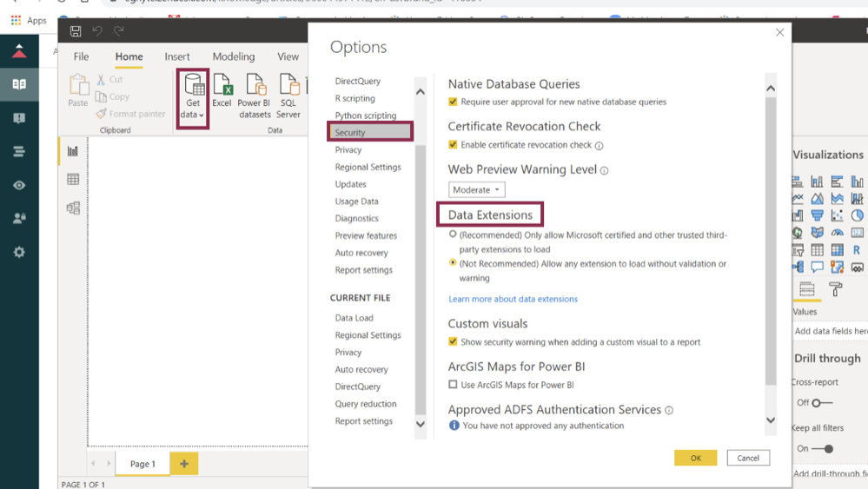Switch to Report view icon
This screenshot has height=489, width=868.
tap(73, 151)
